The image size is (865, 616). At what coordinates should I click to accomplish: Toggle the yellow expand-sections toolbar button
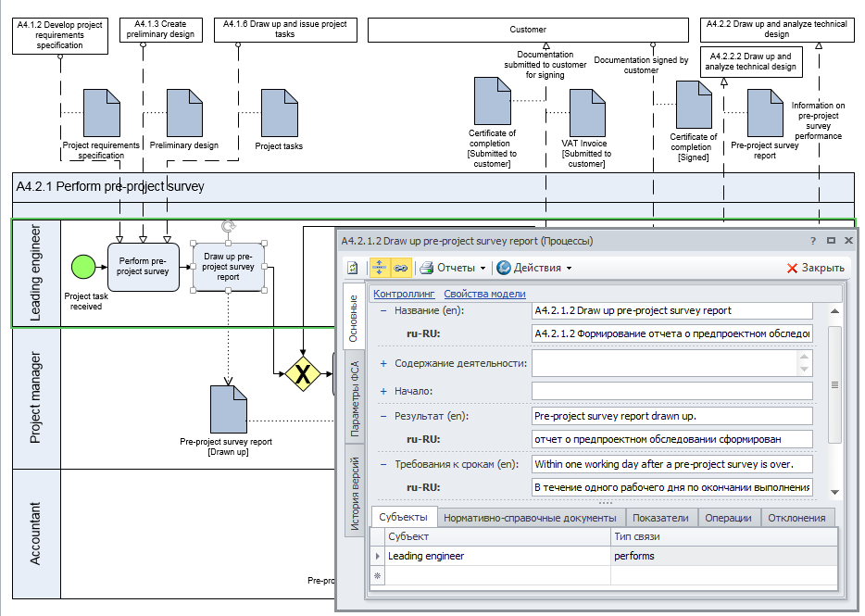380,268
